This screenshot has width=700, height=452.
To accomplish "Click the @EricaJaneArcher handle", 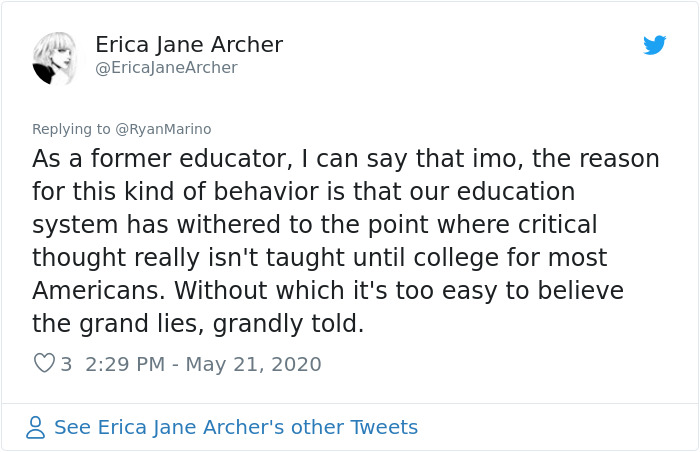I will (166, 68).
